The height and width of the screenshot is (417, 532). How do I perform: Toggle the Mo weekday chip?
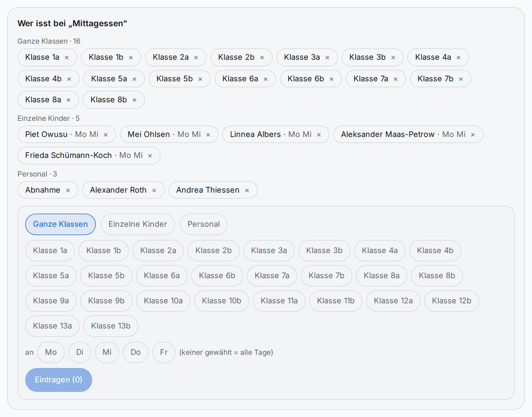(51, 352)
